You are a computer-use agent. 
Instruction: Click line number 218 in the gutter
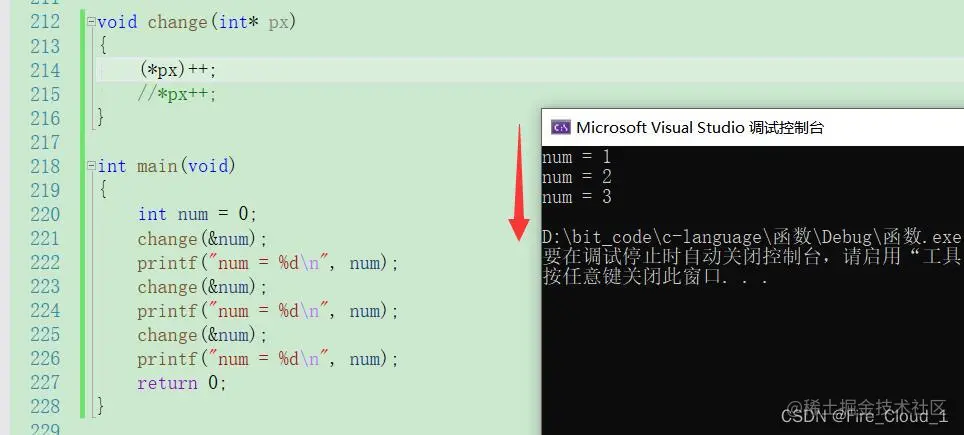[x=45, y=166]
